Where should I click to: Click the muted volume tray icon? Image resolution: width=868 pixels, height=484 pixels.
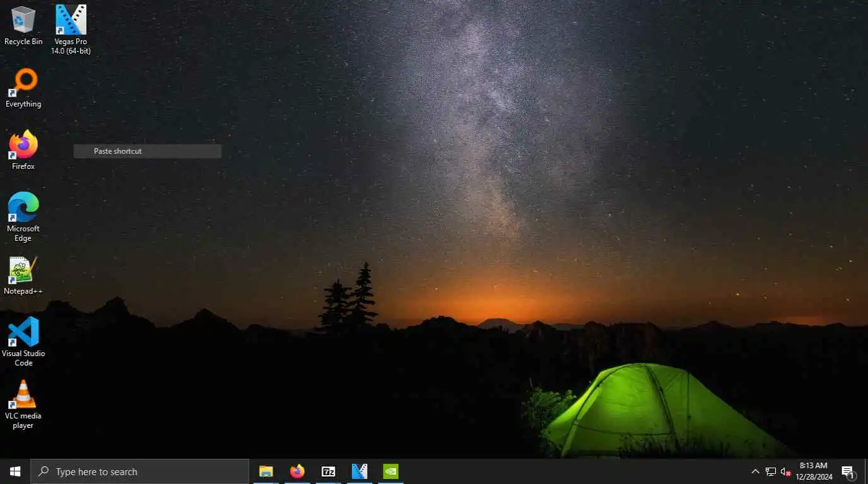pyautogui.click(x=785, y=471)
